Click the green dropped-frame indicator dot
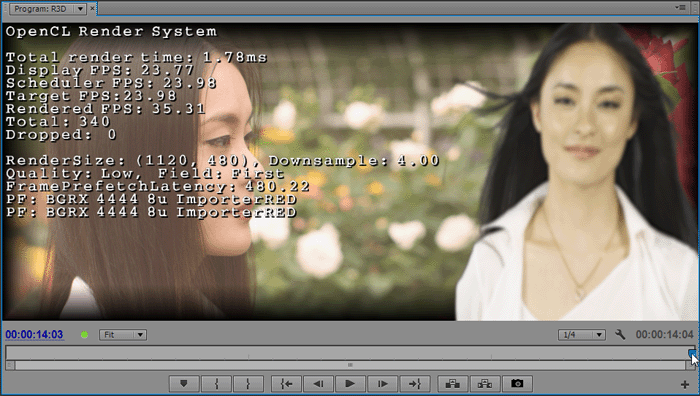 [x=84, y=334]
